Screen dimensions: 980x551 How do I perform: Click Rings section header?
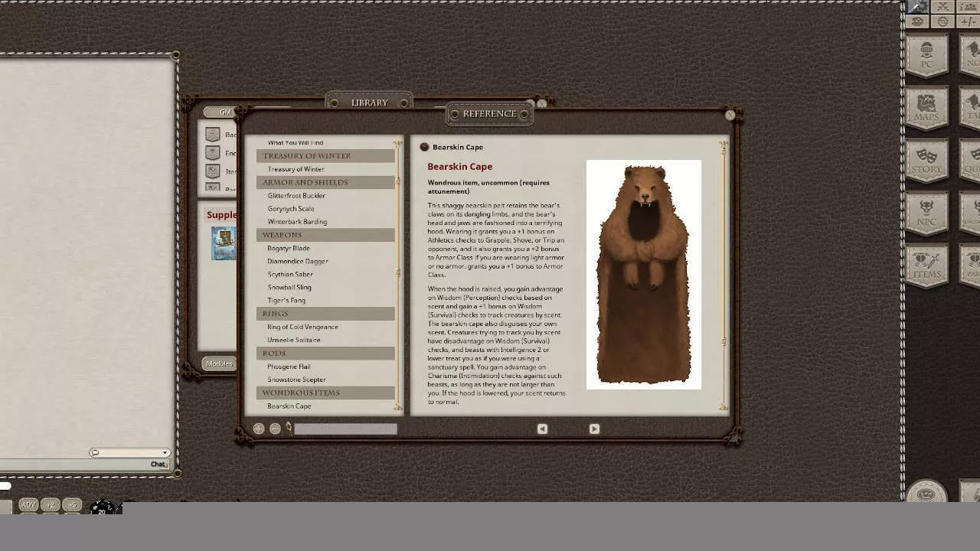click(x=325, y=314)
